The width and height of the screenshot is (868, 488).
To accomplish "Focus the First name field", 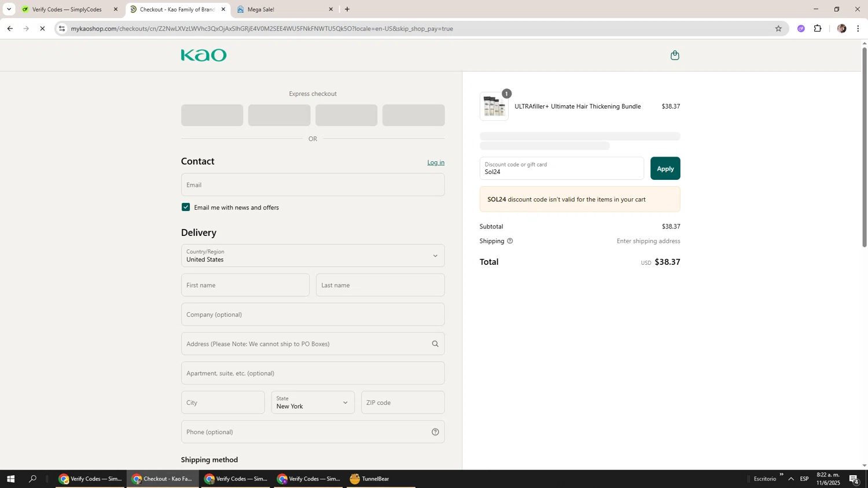I will [x=245, y=285].
